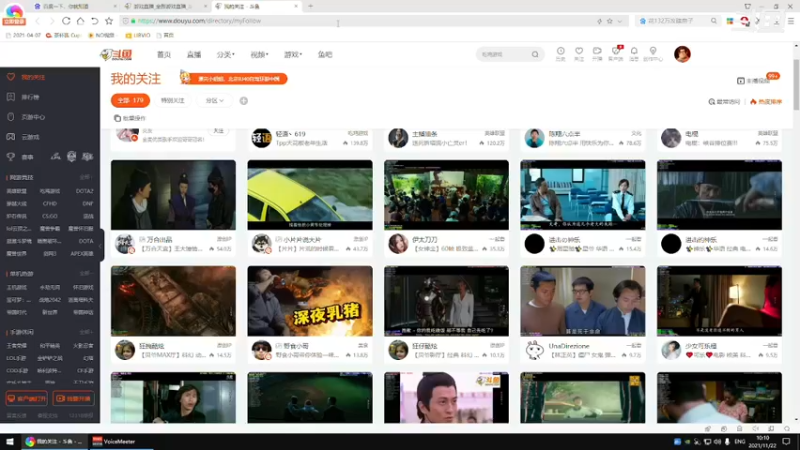Click the orange banner beside 我的关注 title
Screen dimensions: 800x450
[234, 79]
